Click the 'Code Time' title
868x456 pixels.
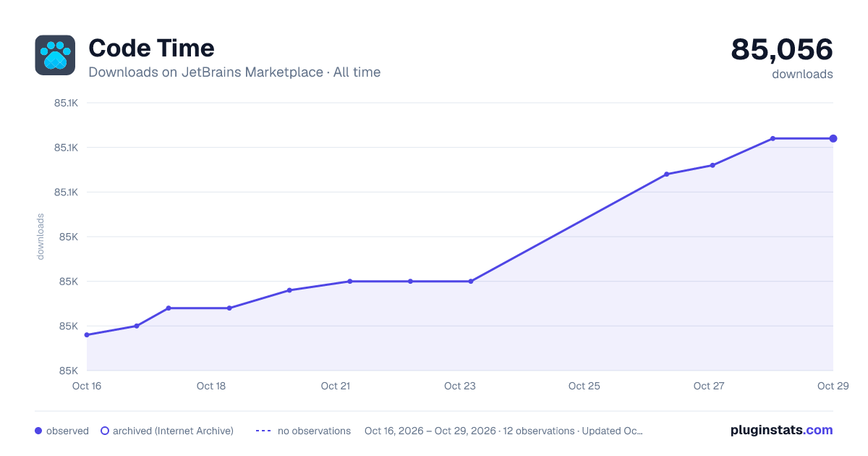coord(151,48)
